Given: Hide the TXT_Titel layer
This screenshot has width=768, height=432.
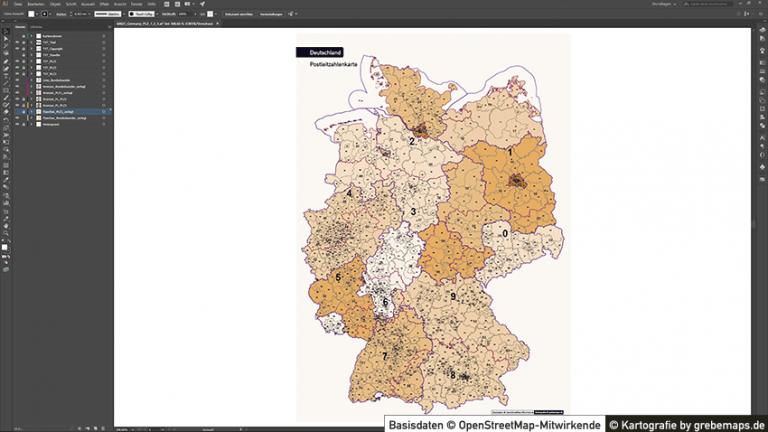Looking at the screenshot, I should 17,42.
